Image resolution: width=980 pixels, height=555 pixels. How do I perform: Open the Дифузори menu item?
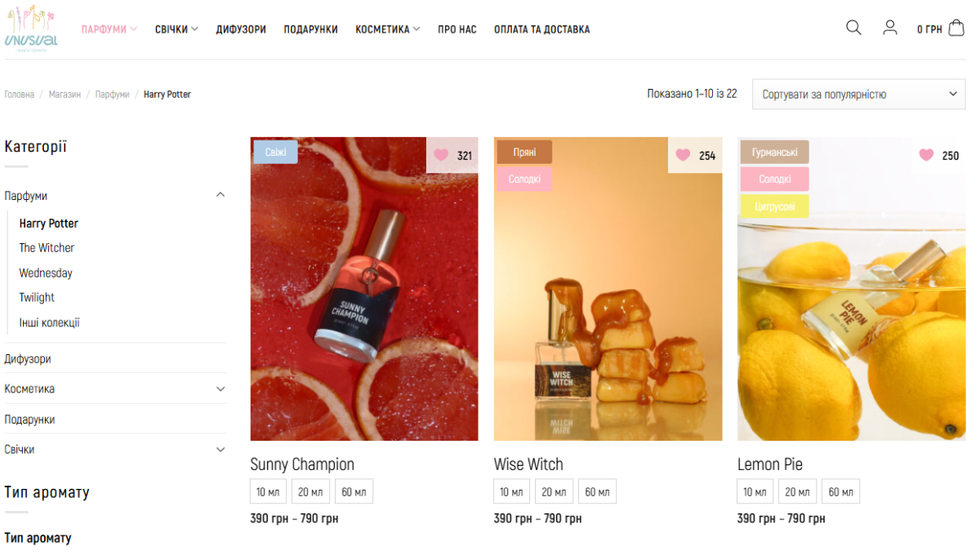241,29
